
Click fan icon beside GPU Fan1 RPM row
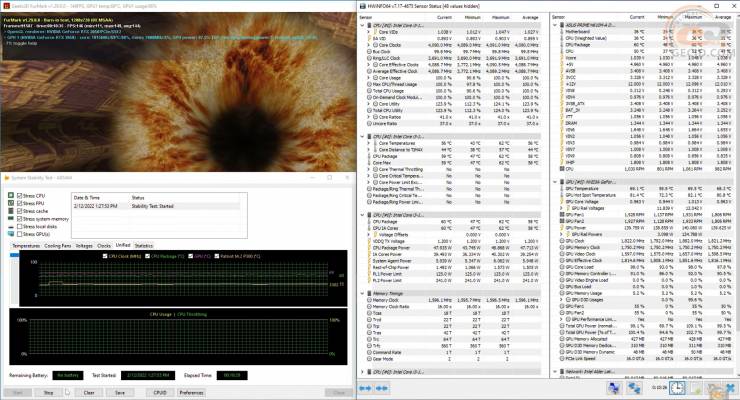562,215
